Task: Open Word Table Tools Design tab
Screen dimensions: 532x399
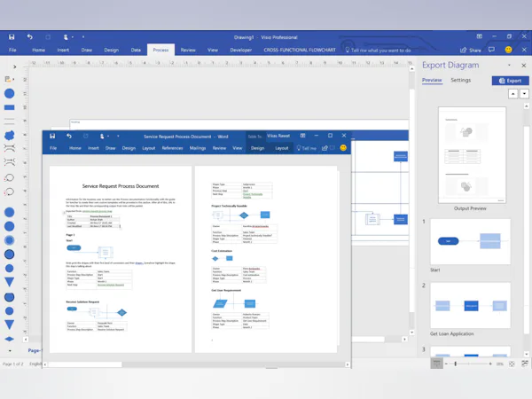Action: 257,148
